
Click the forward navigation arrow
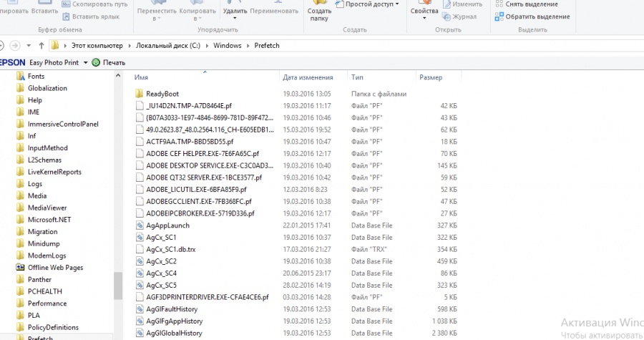click(15, 46)
